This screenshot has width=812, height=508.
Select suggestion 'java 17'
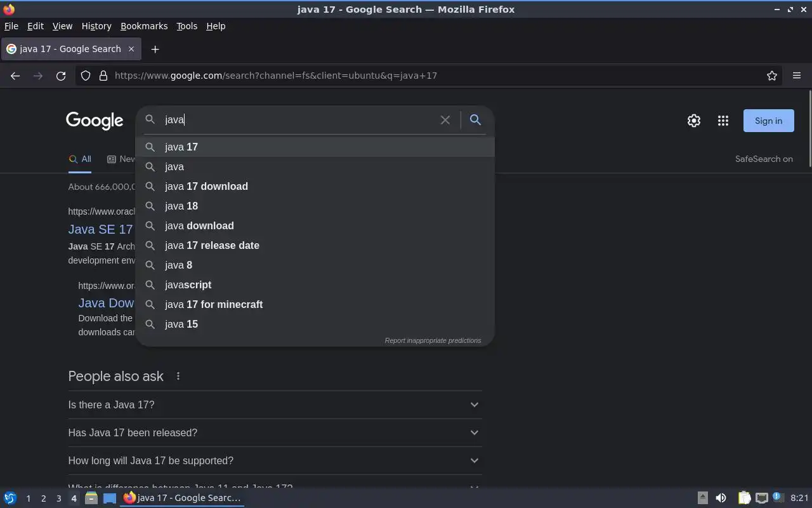click(315, 147)
